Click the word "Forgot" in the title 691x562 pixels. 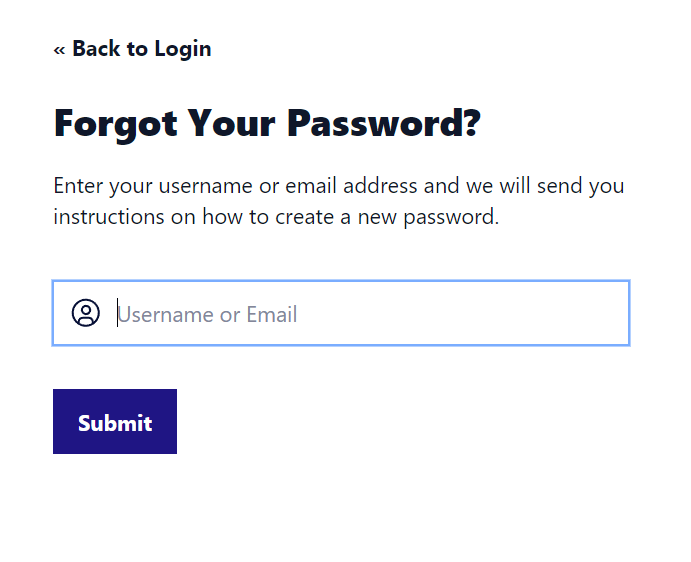[x=116, y=124]
